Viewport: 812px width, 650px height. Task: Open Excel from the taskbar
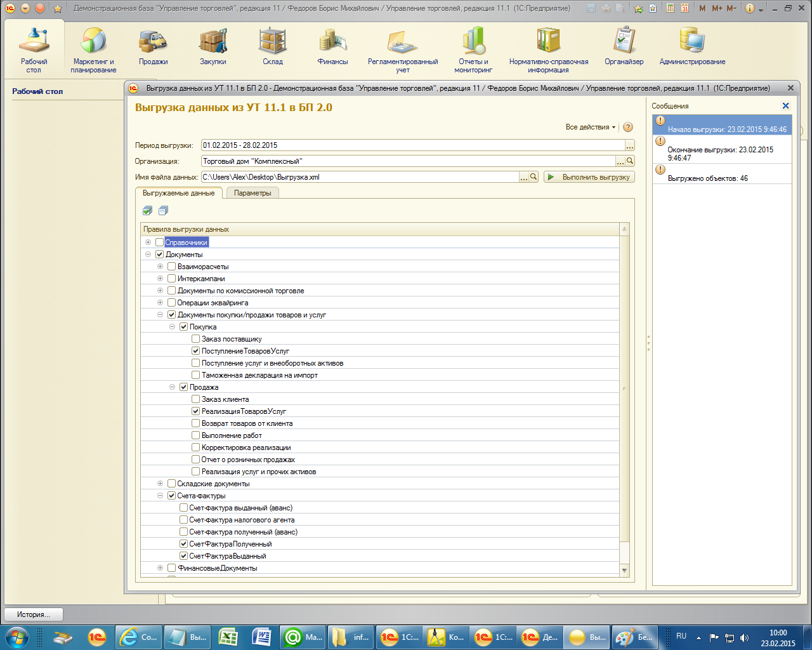click(228, 637)
